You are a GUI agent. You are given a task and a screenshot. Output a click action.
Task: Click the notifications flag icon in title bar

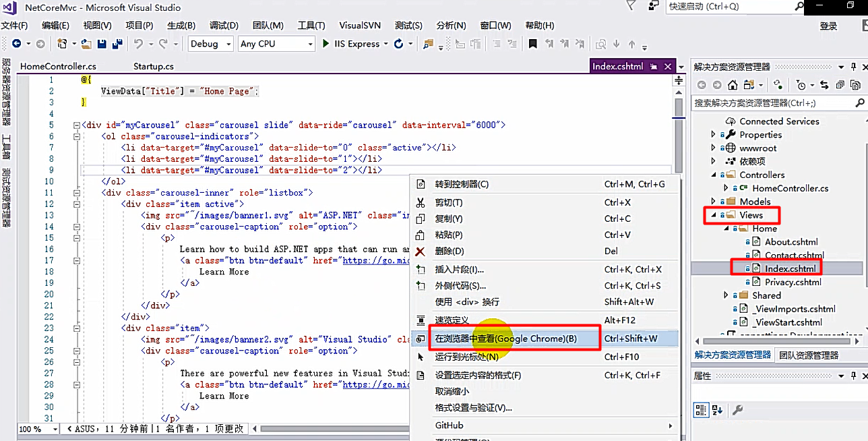631,6
